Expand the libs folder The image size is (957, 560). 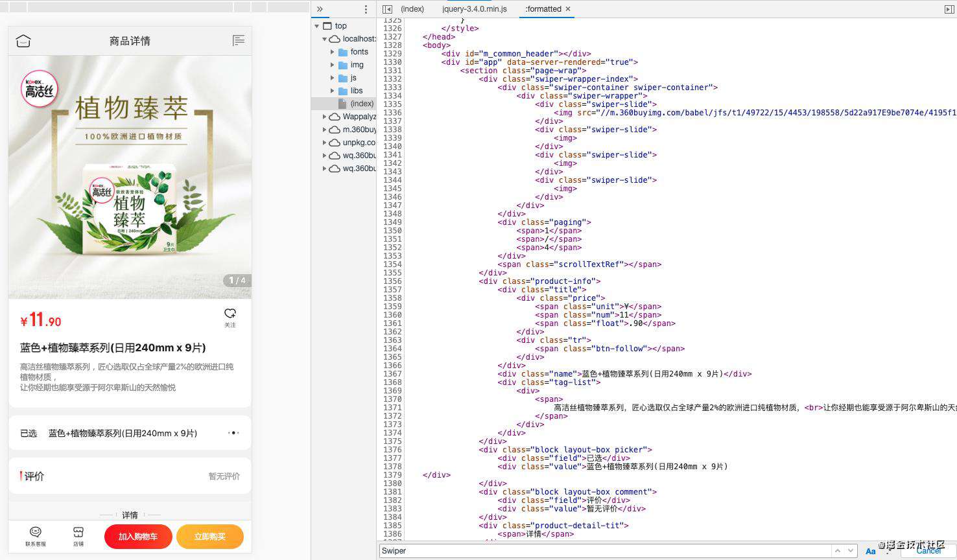click(x=332, y=91)
